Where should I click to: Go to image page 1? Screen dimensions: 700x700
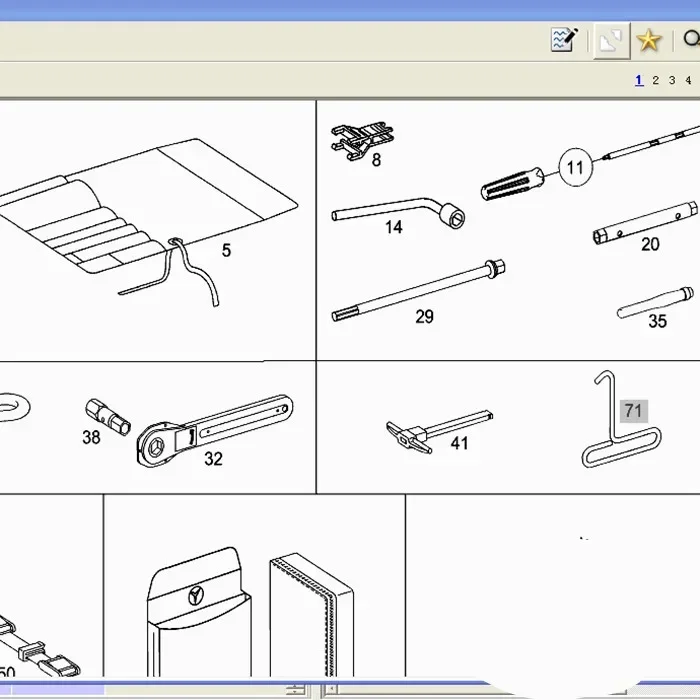point(639,80)
